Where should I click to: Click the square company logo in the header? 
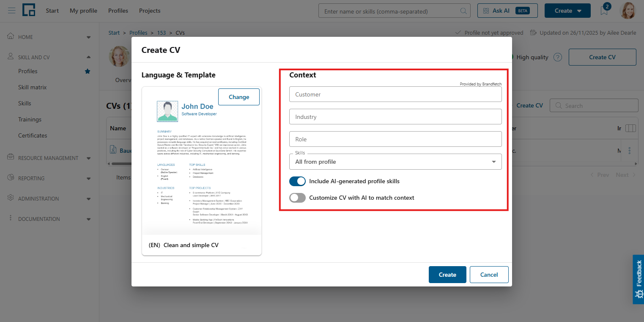pos(29,10)
